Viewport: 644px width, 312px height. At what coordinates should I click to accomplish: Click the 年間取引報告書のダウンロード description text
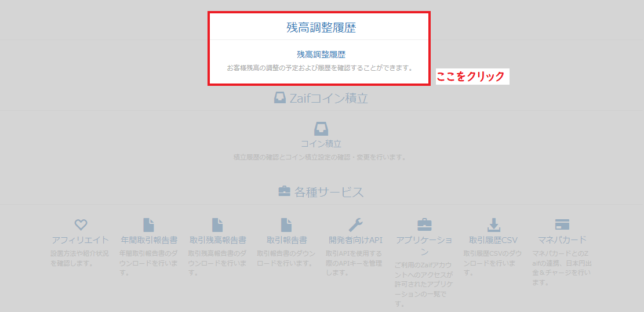148,263
